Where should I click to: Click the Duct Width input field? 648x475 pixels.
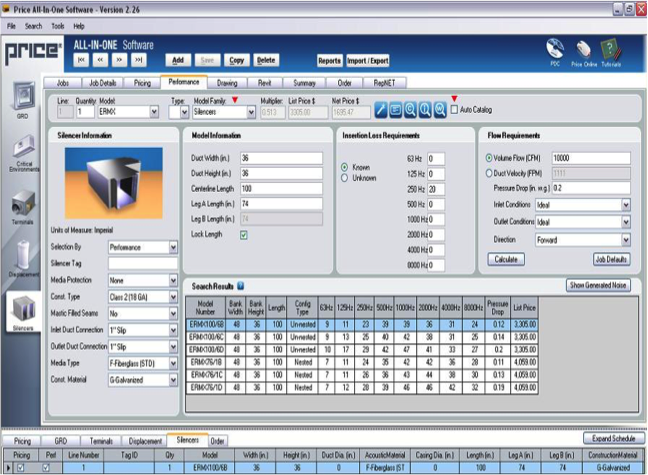281,158
